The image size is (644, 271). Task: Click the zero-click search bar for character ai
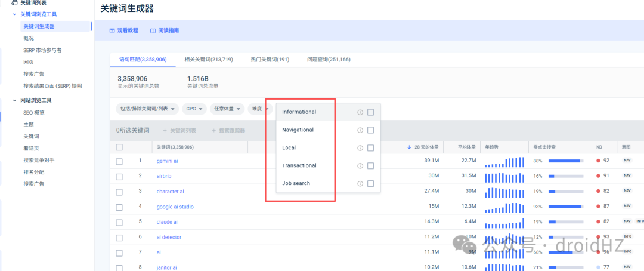pyautogui.click(x=565, y=191)
